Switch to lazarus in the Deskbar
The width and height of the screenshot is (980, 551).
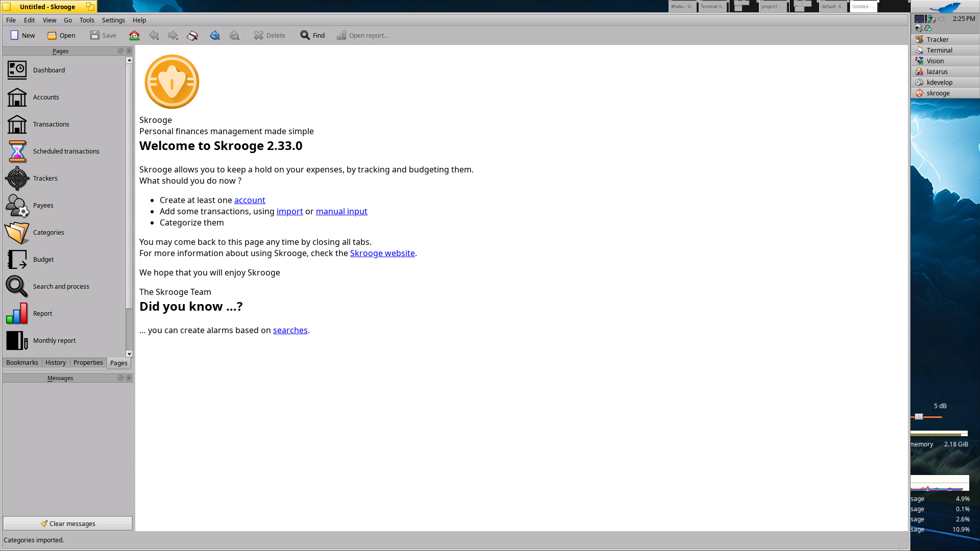pos(945,71)
